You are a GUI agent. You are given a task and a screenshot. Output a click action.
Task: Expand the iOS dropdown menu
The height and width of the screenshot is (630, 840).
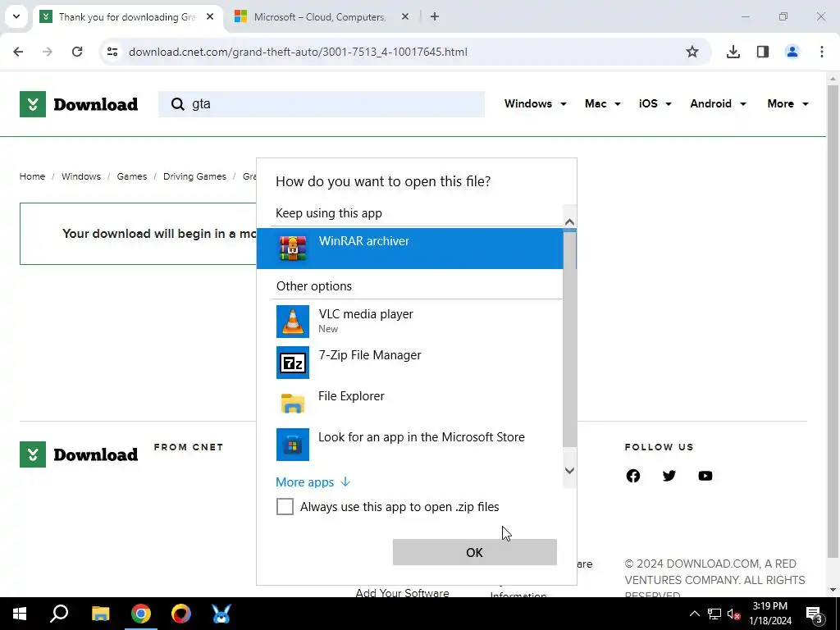[655, 104]
